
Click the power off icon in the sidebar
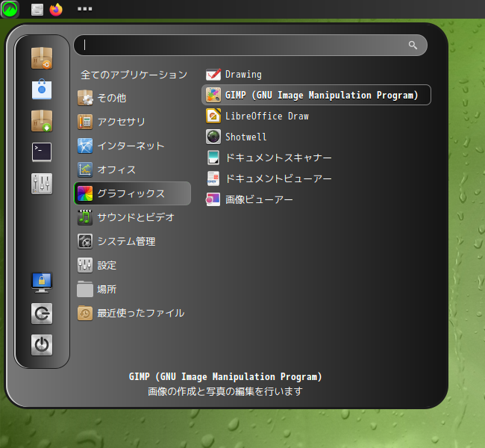tap(42, 345)
